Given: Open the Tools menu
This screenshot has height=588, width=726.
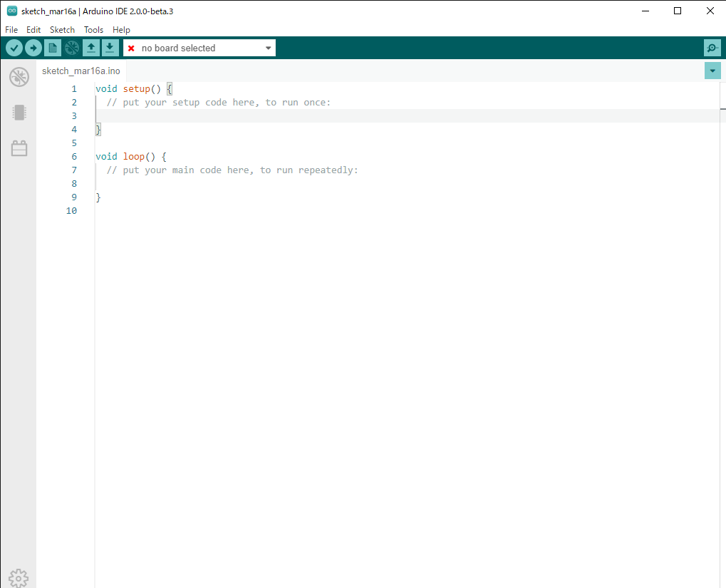Looking at the screenshot, I should (x=93, y=30).
